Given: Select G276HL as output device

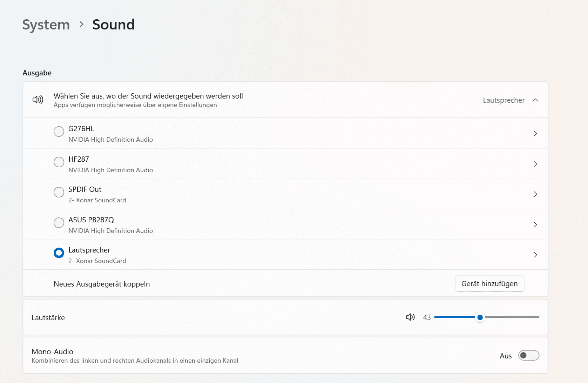Looking at the screenshot, I should (59, 132).
